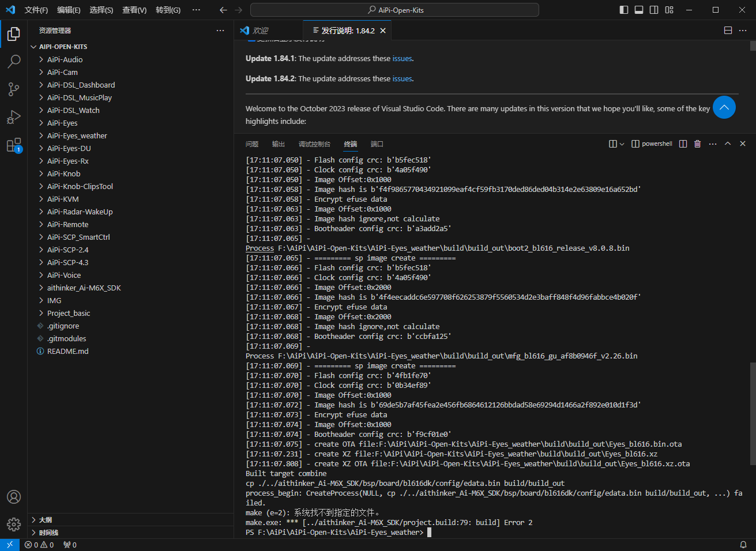Open the .gitignore file

(131, 326)
